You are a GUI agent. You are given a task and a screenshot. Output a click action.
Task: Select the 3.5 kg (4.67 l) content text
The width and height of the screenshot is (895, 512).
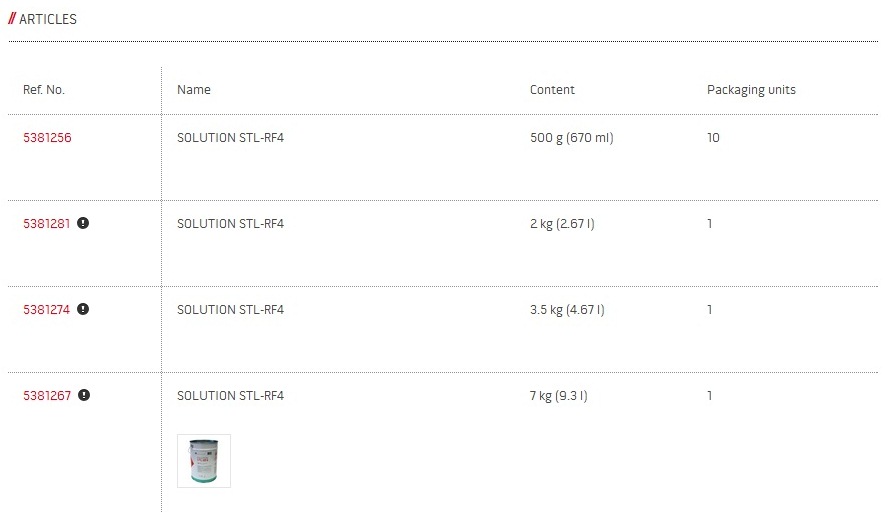(567, 310)
